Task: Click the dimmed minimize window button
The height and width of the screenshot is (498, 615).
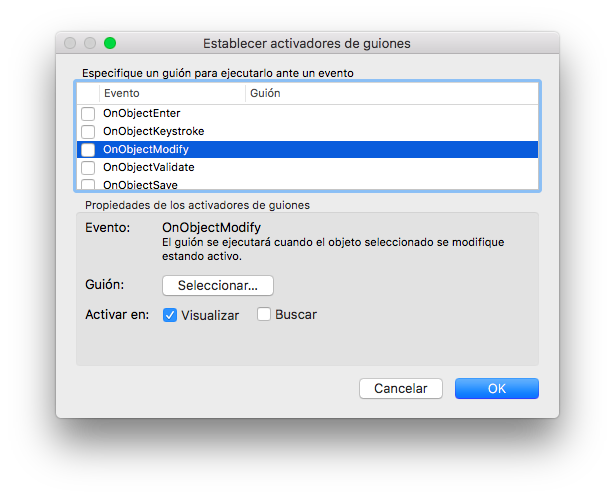Action: [x=90, y=43]
